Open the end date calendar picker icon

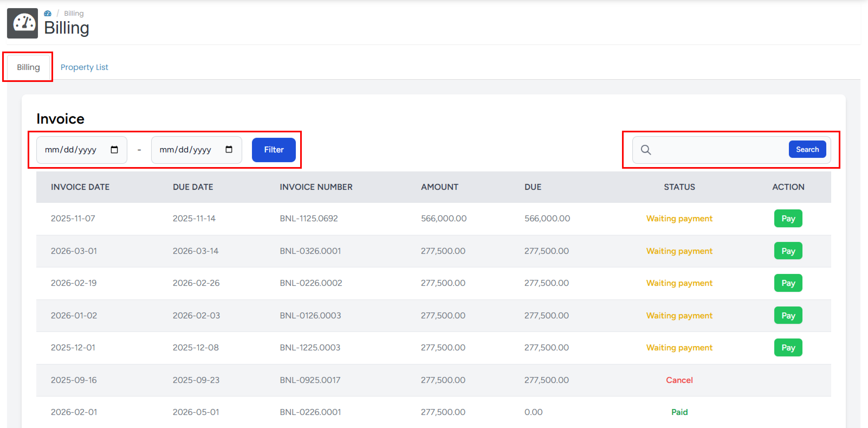[x=229, y=149]
